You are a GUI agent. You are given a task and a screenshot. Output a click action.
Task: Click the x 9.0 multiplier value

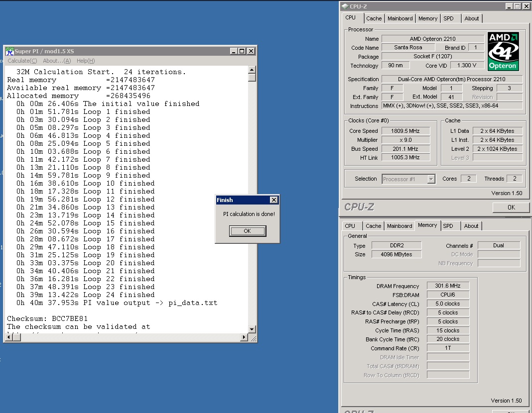coord(405,140)
